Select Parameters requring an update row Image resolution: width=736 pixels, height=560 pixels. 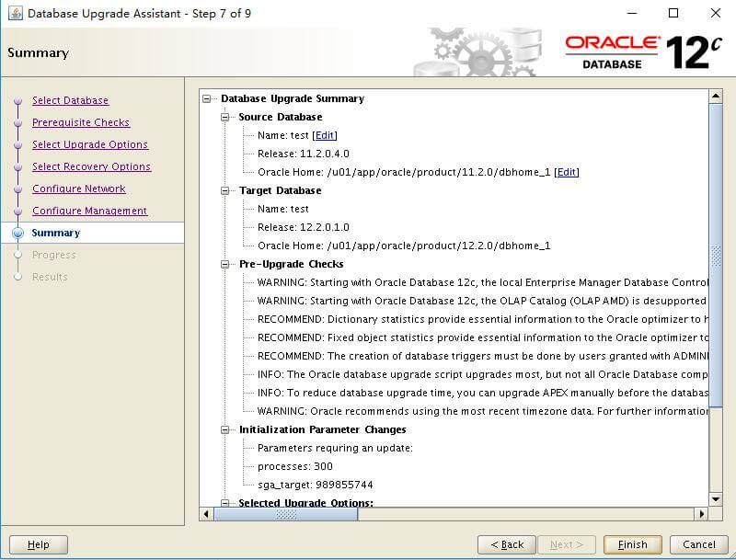(x=335, y=448)
